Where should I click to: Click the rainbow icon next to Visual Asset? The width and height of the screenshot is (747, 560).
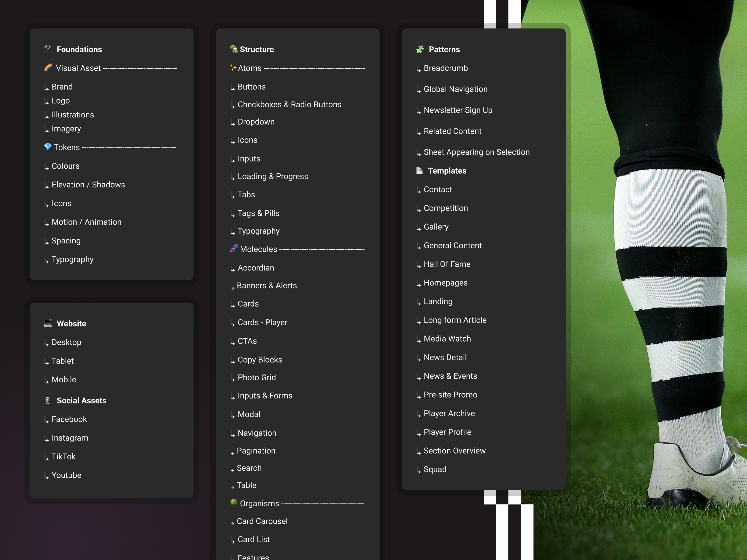48,68
